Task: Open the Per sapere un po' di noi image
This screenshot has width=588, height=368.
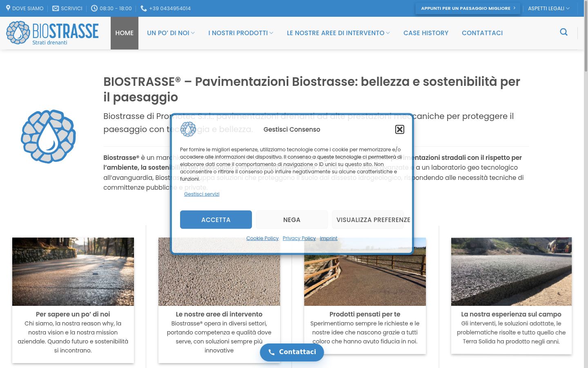Action: pos(73,272)
